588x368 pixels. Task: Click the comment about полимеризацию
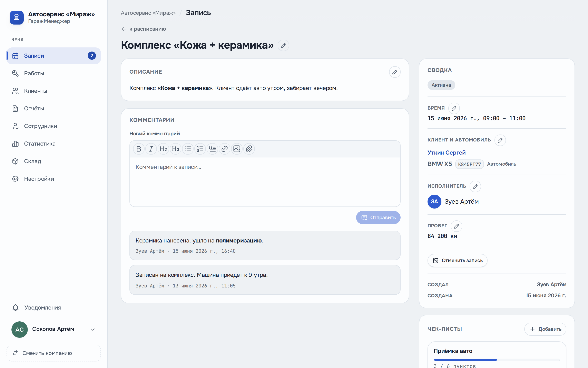pos(265,245)
